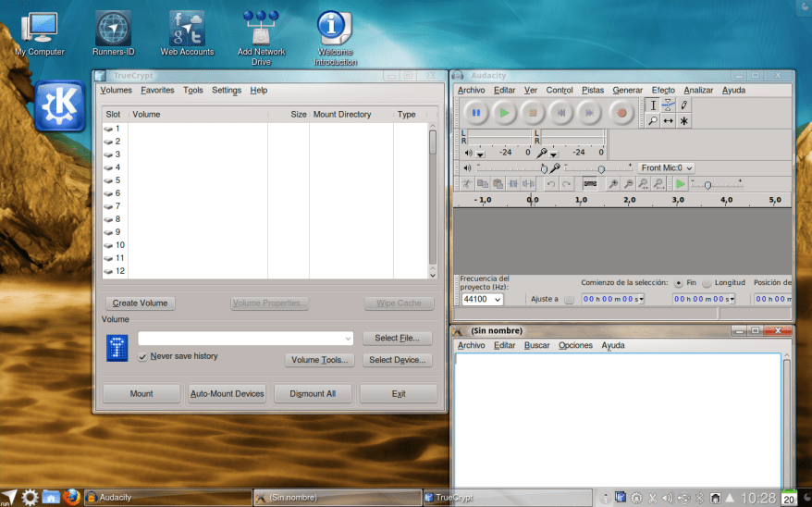The image size is (812, 507).
Task: Select the Draw pencil tool
Action: [684, 105]
